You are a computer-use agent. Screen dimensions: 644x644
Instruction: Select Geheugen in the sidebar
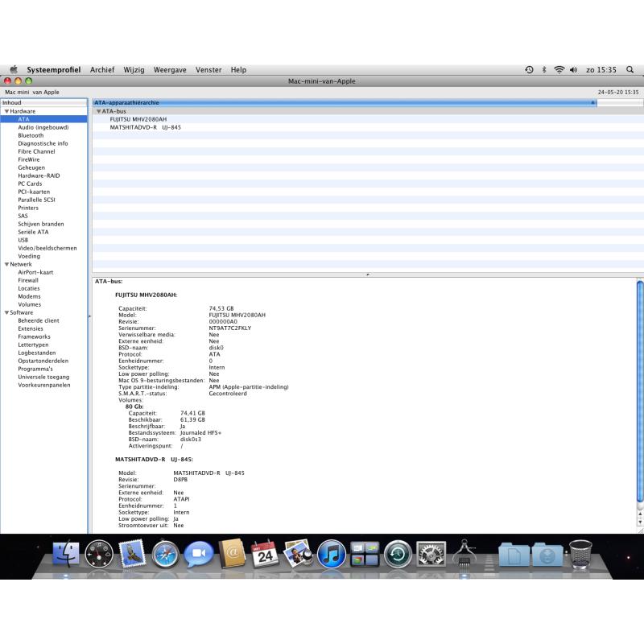tap(31, 167)
